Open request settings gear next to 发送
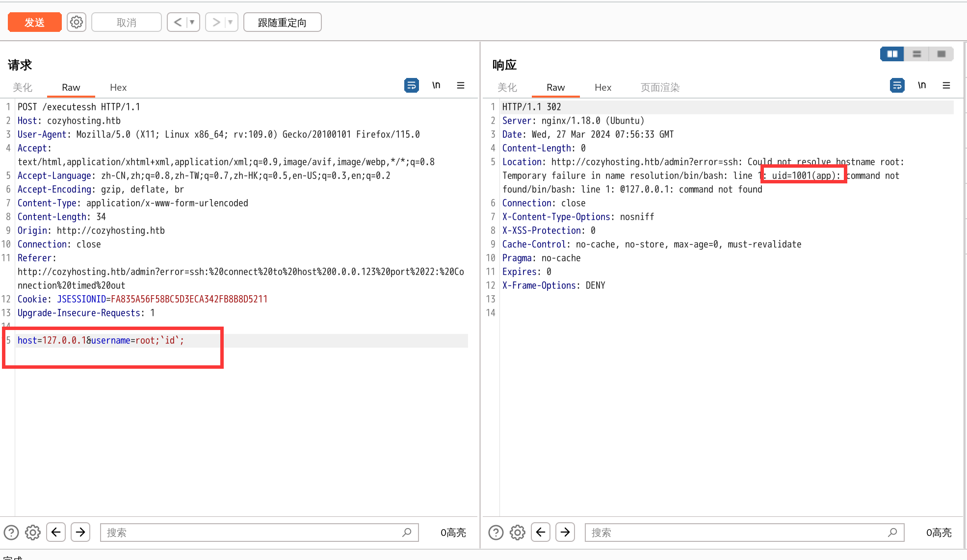Viewport: 967px width, 560px height. 77,23
